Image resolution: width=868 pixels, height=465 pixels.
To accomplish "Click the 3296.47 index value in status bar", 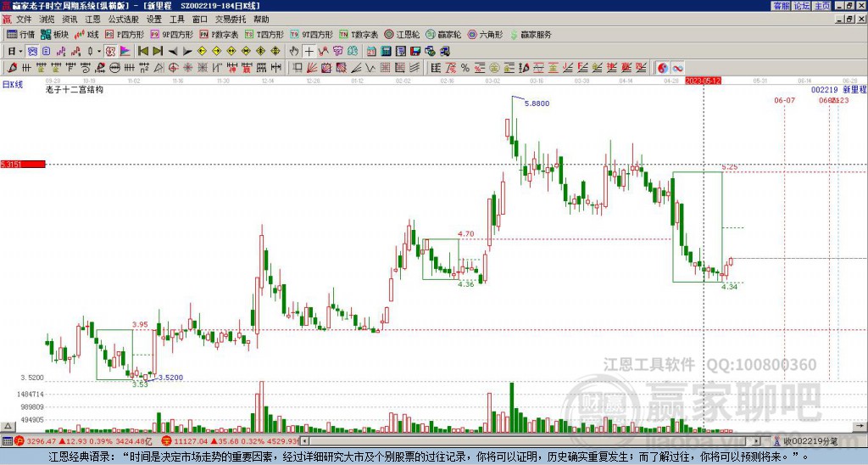I will (x=41, y=442).
